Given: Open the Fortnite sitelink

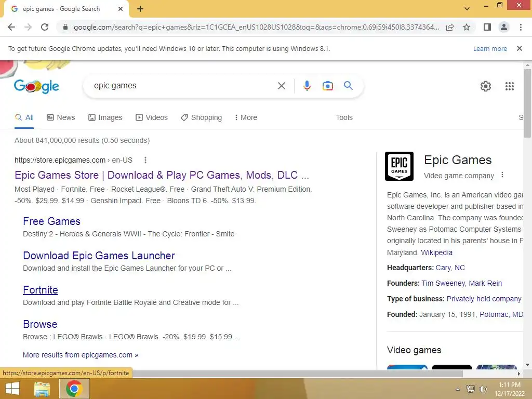Looking at the screenshot, I should point(41,290).
